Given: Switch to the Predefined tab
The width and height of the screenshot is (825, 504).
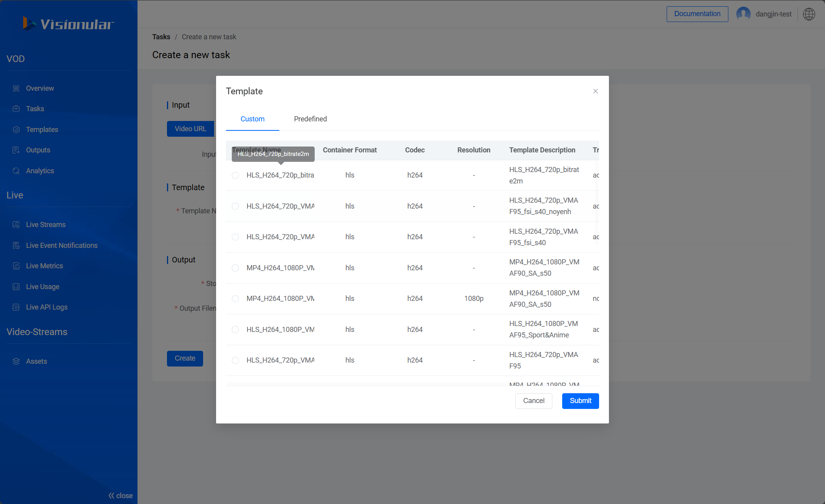Looking at the screenshot, I should tap(310, 119).
